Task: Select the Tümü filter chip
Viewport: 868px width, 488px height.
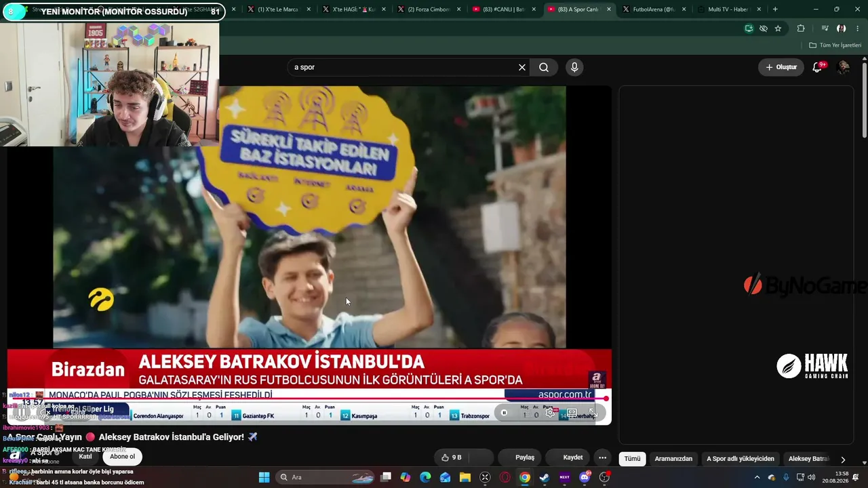Action: [632, 459]
